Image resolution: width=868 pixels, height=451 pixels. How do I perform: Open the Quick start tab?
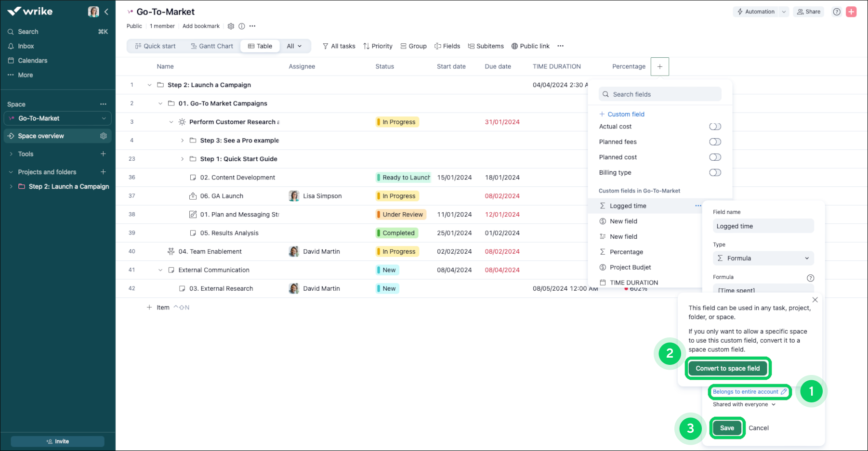[x=155, y=46]
